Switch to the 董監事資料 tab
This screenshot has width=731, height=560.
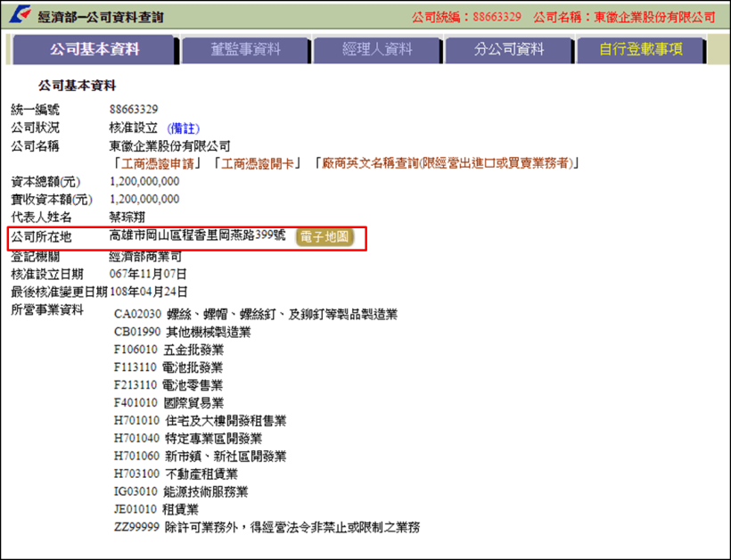[x=245, y=50]
